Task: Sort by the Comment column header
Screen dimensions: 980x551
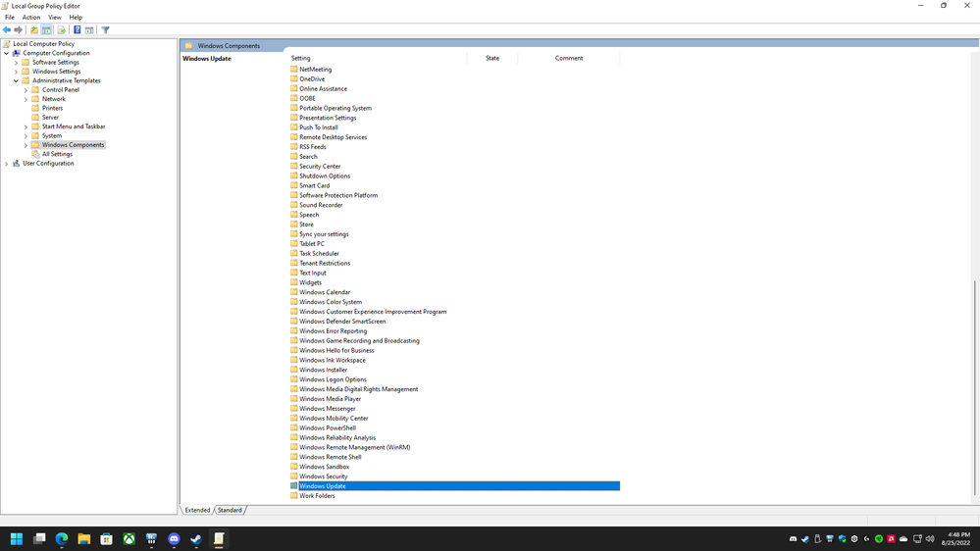Action: pos(569,58)
